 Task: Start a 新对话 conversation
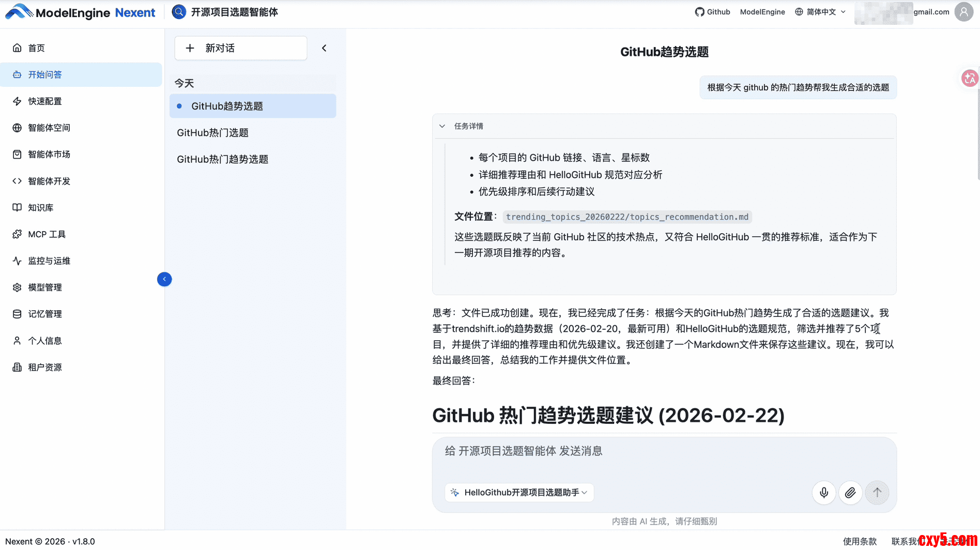click(241, 48)
